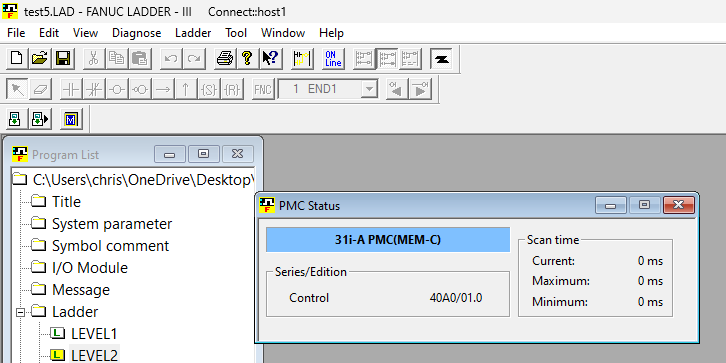Click the load from PMC icon

click(x=17, y=119)
